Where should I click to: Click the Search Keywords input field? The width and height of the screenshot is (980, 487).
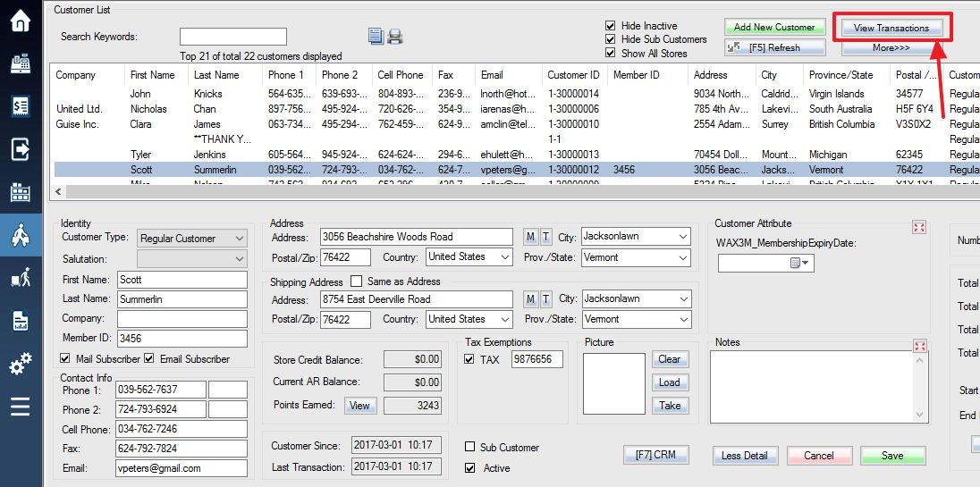point(233,37)
